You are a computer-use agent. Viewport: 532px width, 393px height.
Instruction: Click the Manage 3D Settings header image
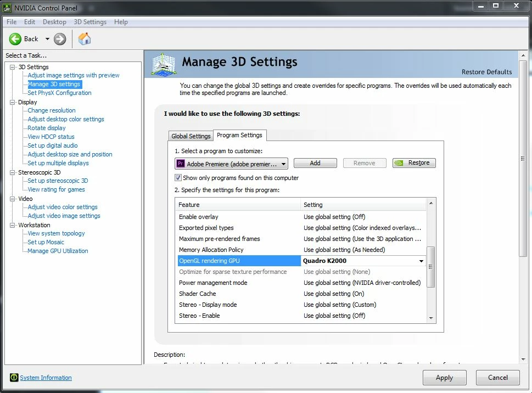click(164, 64)
